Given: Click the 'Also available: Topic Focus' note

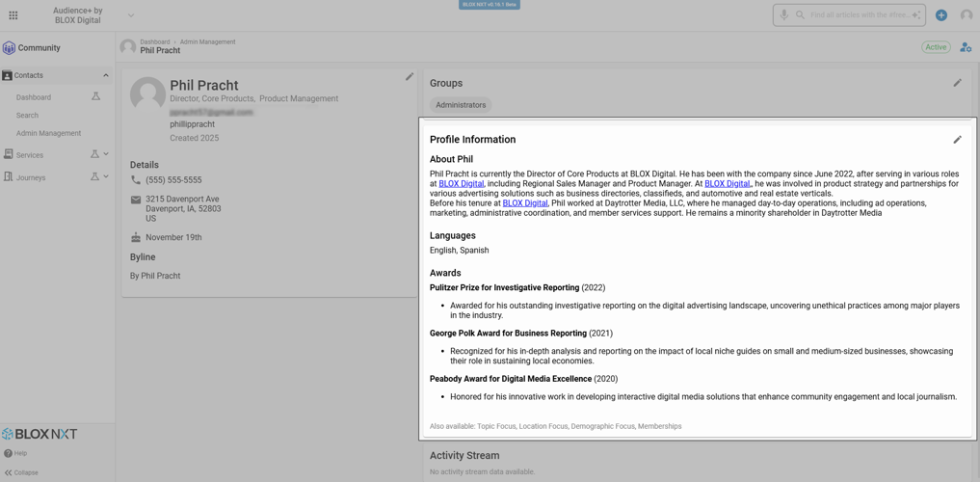Looking at the screenshot, I should (556, 426).
